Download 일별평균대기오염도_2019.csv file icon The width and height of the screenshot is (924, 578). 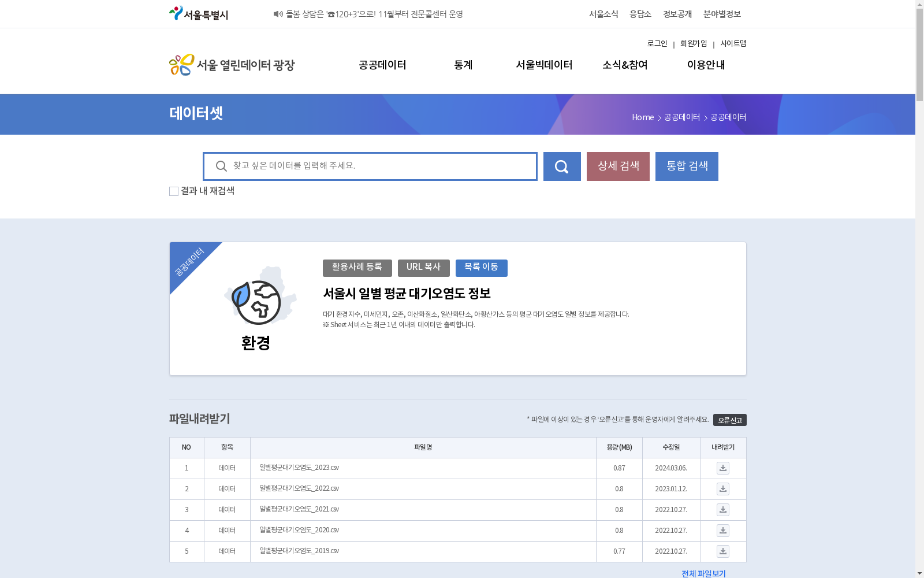(723, 551)
